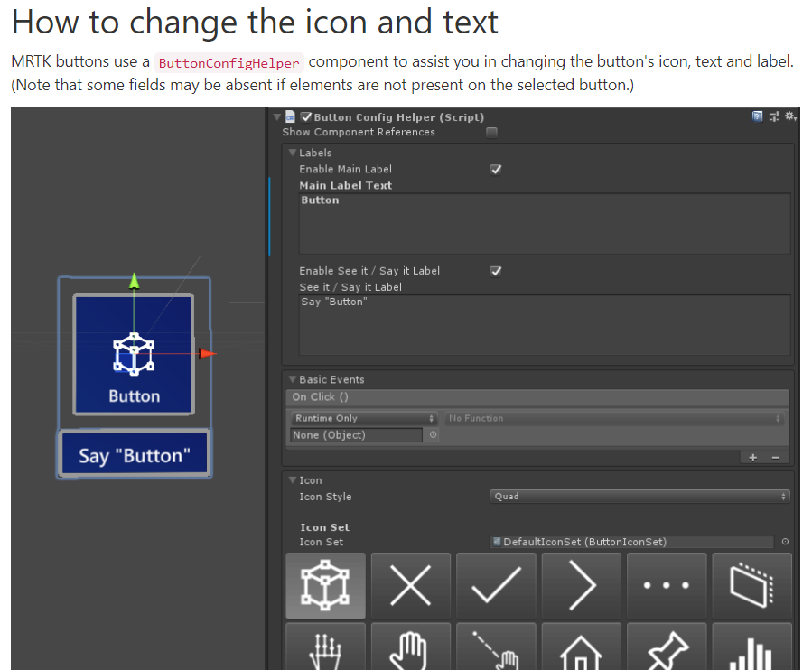Select the cube bounding box icon in grid
The height and width of the screenshot is (670, 812).
pyautogui.click(x=325, y=586)
